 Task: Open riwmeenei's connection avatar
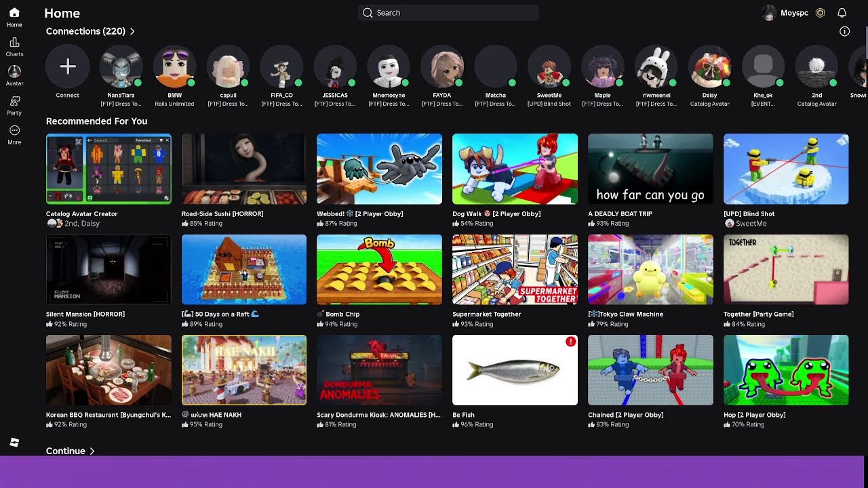656,66
